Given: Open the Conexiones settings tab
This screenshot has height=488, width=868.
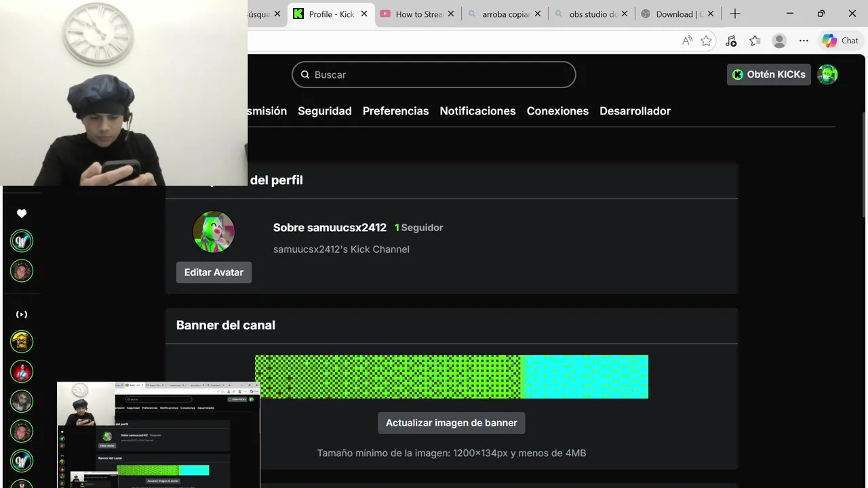Looking at the screenshot, I should click(x=557, y=111).
